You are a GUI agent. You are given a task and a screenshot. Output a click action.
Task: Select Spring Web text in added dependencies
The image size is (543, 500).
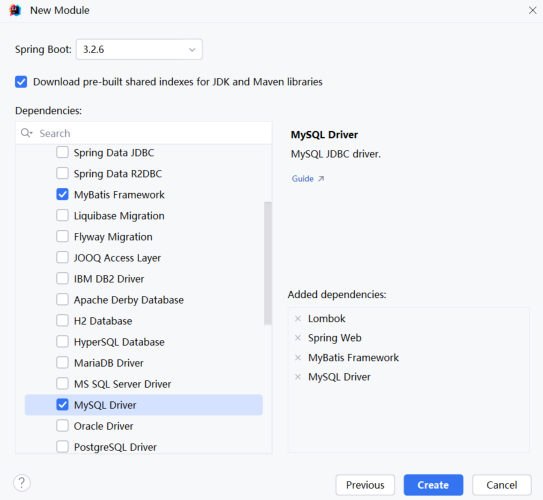coord(335,338)
